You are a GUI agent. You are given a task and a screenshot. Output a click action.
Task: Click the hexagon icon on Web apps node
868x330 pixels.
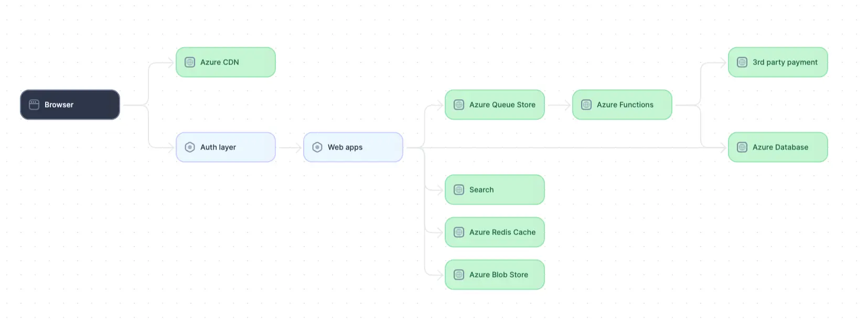(x=317, y=147)
